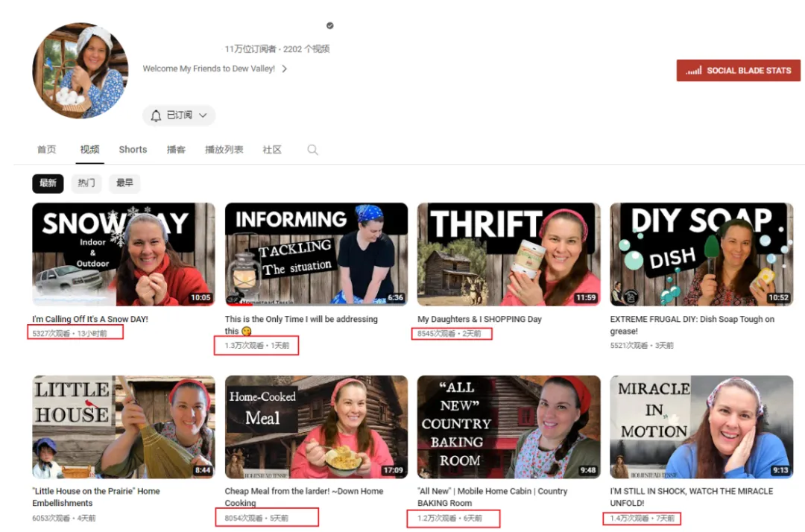Click title "All New | Mobile Home Cabin"

click(x=493, y=497)
